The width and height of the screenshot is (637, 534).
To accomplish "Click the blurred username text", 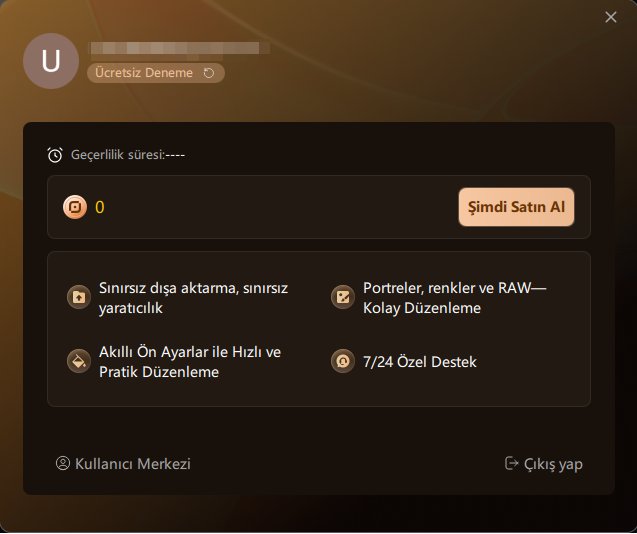I will tap(179, 48).
